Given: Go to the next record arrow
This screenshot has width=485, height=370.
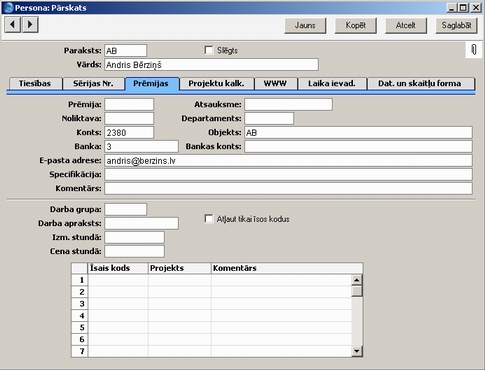Looking at the screenshot, I should click(30, 24).
